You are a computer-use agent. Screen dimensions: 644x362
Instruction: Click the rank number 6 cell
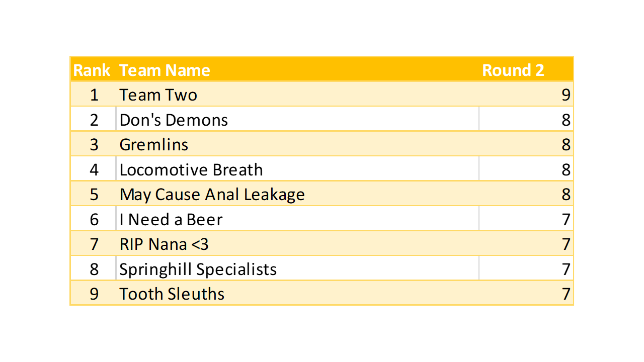[94, 220]
